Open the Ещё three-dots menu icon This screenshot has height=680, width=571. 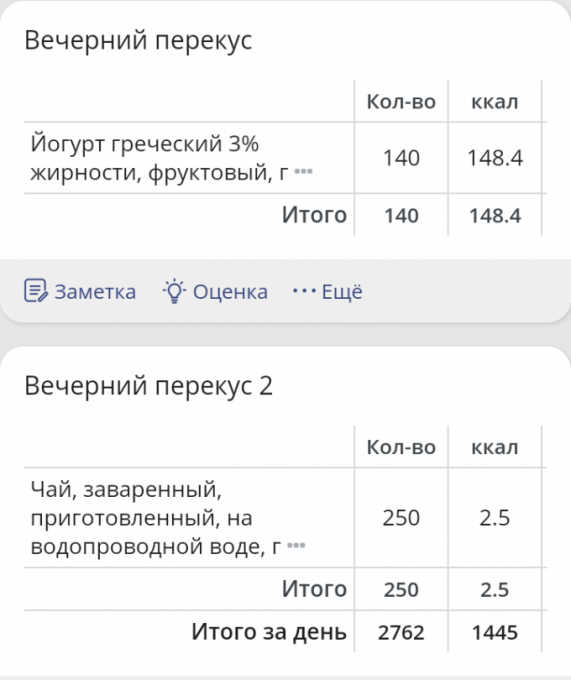click(304, 291)
